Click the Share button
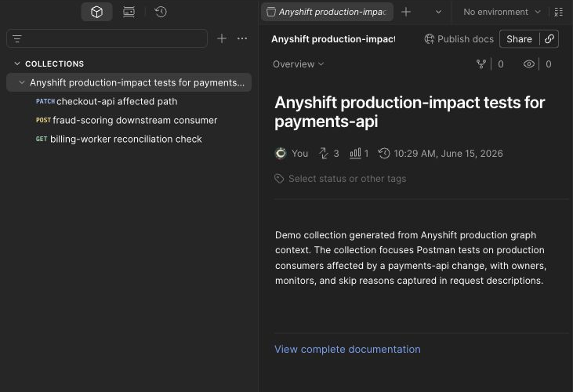 (519, 39)
